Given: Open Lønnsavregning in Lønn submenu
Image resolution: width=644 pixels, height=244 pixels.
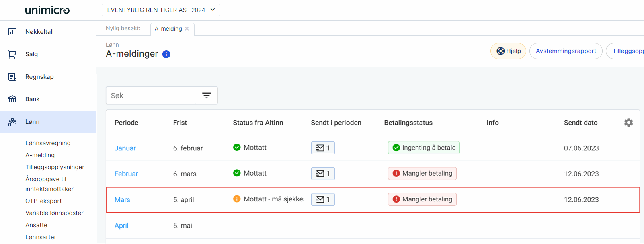Looking at the screenshot, I should click(x=48, y=143).
